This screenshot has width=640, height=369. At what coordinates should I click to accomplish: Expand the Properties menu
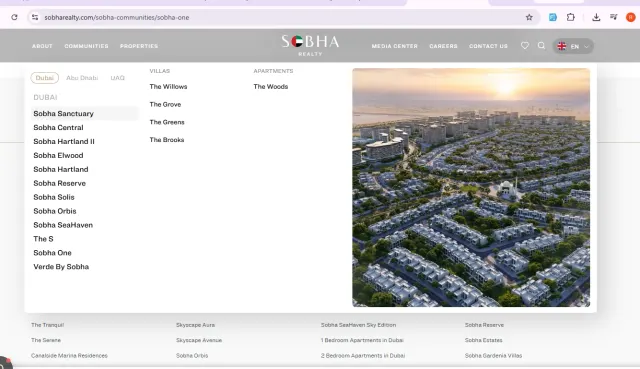coord(139,46)
